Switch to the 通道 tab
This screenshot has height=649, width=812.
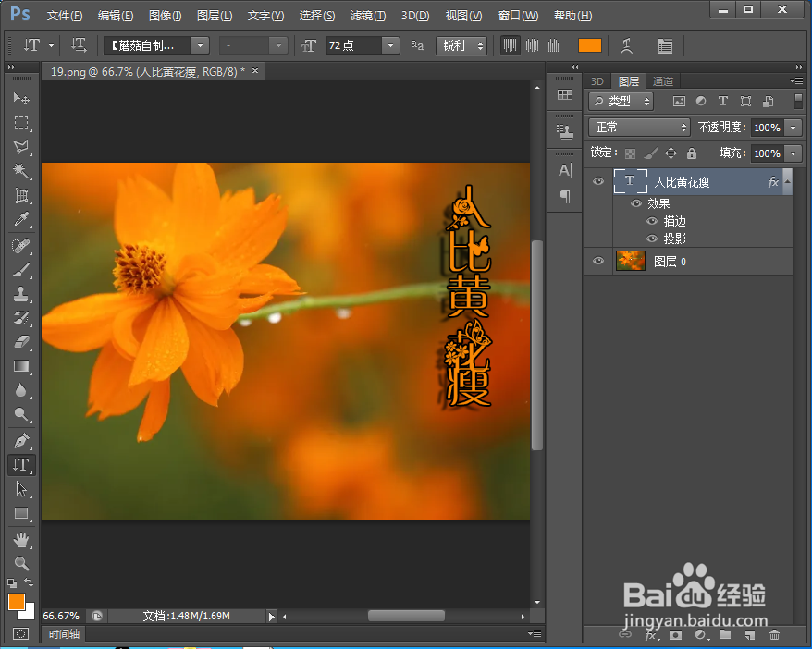pos(662,80)
